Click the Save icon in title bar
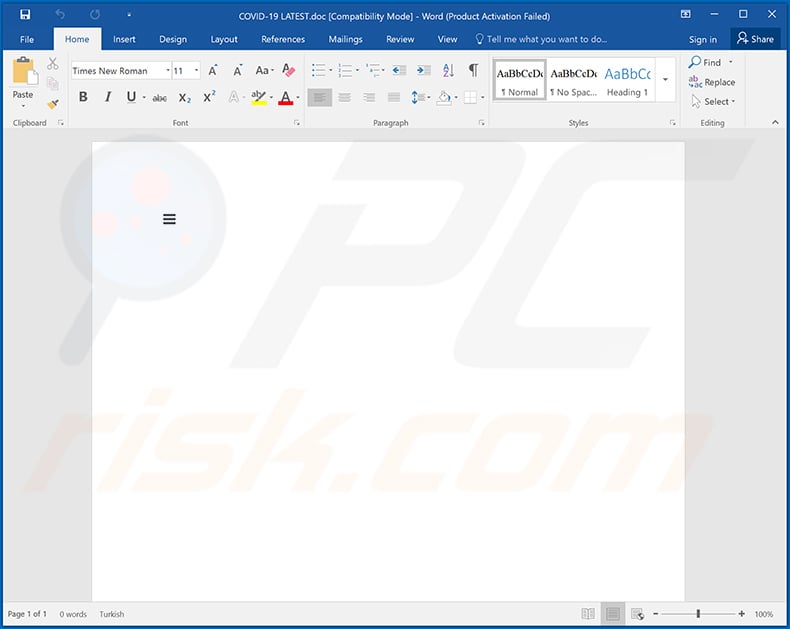 25,15
